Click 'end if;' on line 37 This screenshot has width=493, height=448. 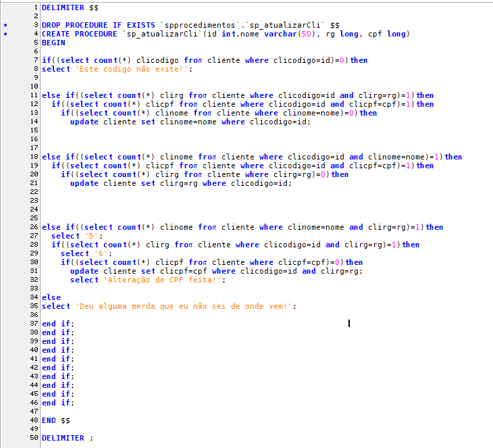(x=58, y=324)
